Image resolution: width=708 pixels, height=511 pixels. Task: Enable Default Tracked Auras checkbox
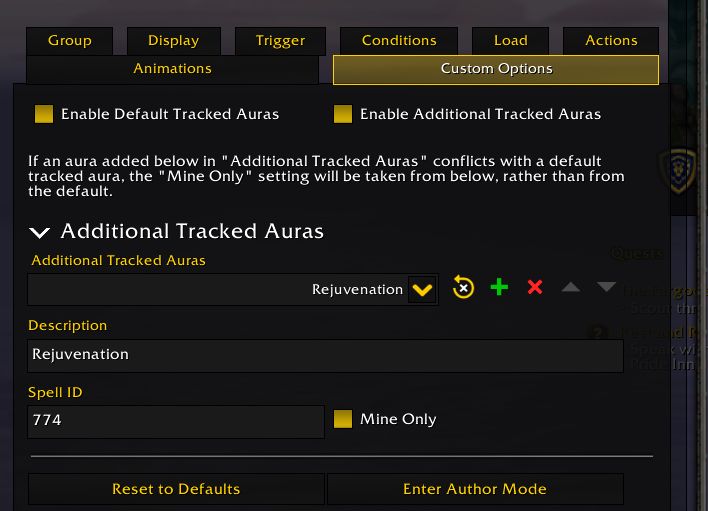point(43,114)
